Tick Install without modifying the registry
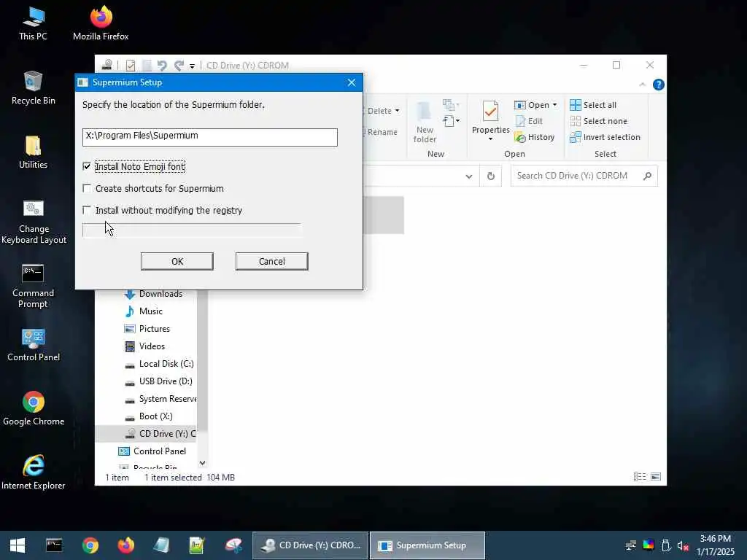This screenshot has width=747, height=560. [87, 210]
